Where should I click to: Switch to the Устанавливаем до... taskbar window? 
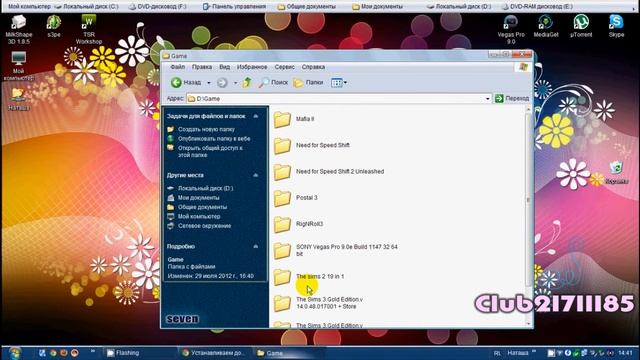tap(214, 353)
